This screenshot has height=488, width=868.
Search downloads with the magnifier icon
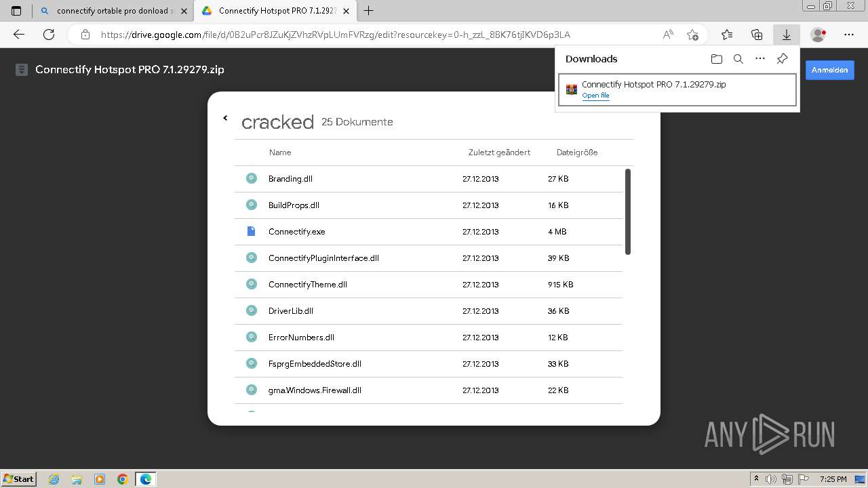pyautogui.click(x=738, y=59)
